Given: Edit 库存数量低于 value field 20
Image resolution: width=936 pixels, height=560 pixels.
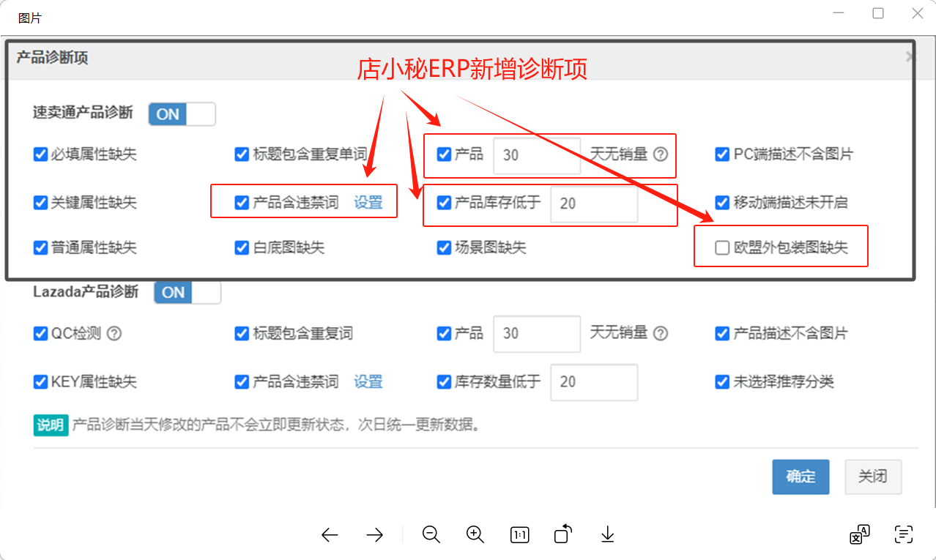Looking at the screenshot, I should pos(594,382).
